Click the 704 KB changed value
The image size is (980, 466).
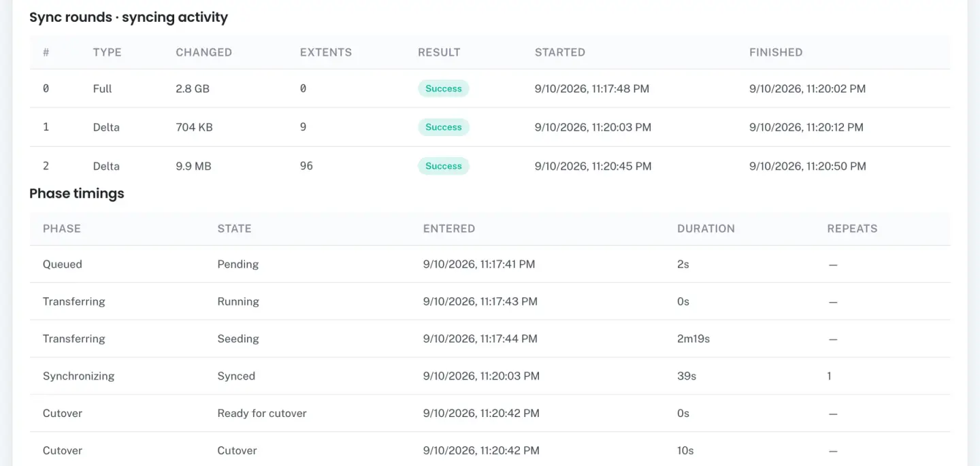tap(194, 127)
